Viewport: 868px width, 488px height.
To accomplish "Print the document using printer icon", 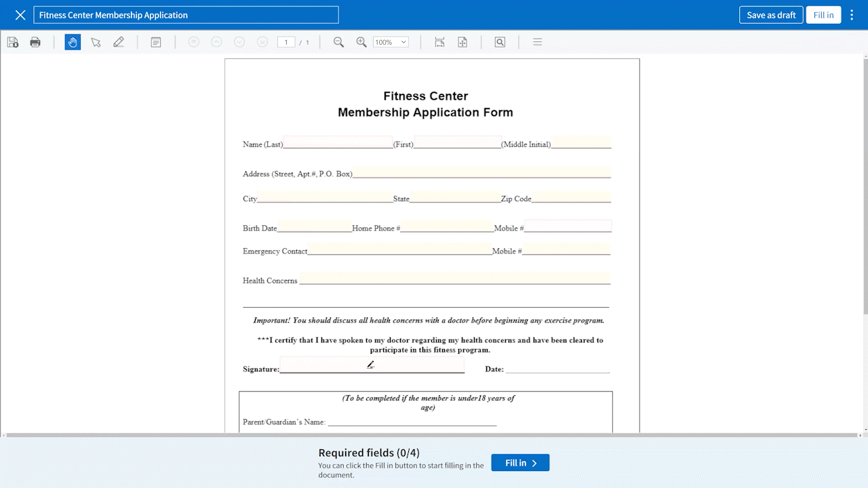I will click(35, 42).
